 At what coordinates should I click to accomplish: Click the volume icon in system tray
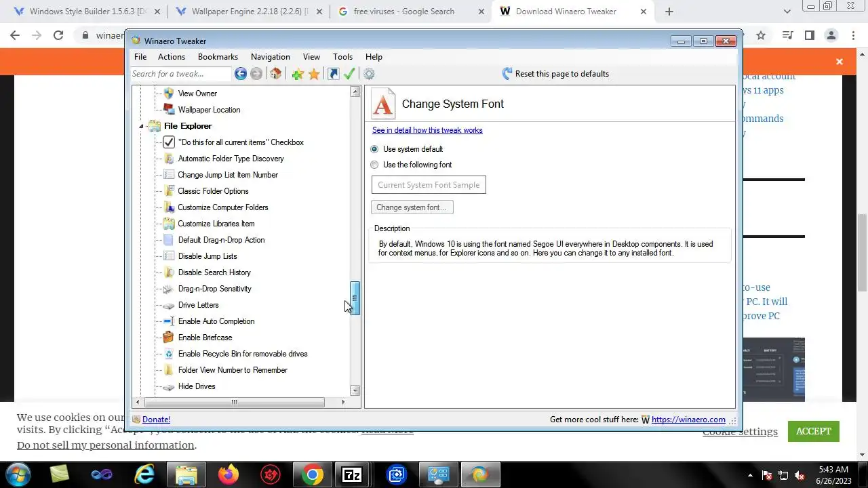point(800,475)
